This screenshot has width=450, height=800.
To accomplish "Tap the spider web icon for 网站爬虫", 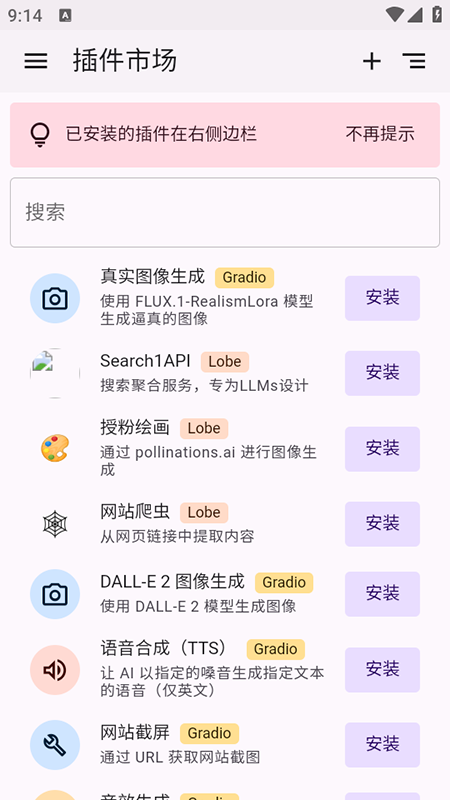I will pos(55,524).
